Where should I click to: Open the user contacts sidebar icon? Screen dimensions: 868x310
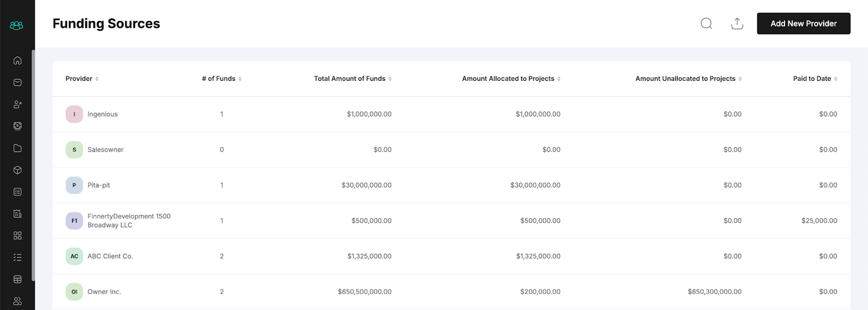click(17, 105)
